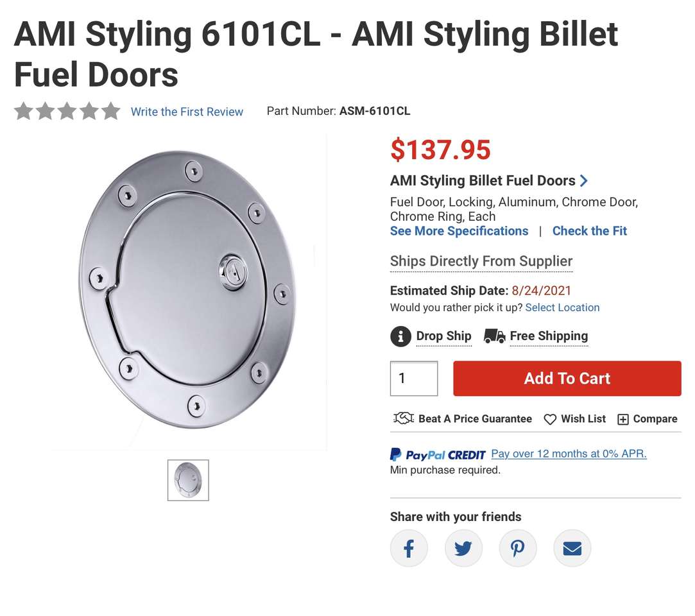Share product on Twitter

[463, 549]
